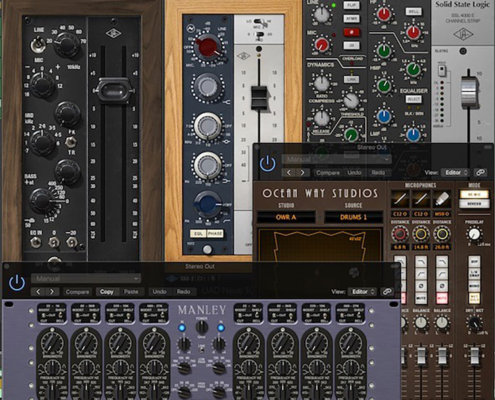Screen dimensions: 495x400
Task: Click the 26.0 ft mic Distance knob
Action: (x=442, y=234)
